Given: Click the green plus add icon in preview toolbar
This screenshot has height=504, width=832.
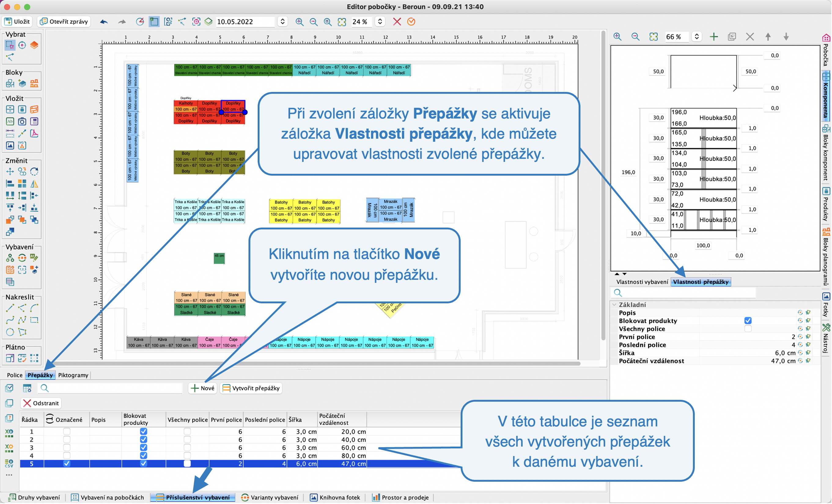Looking at the screenshot, I should pos(714,36).
